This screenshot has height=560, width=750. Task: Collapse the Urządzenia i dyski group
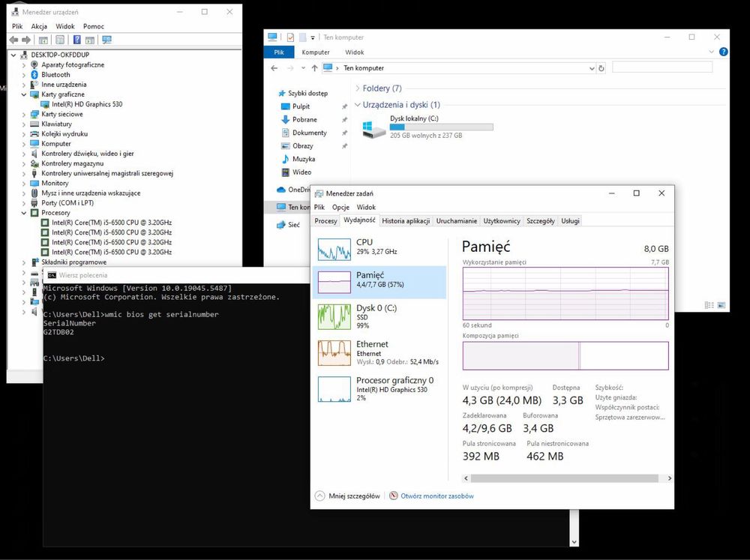pyautogui.click(x=358, y=105)
